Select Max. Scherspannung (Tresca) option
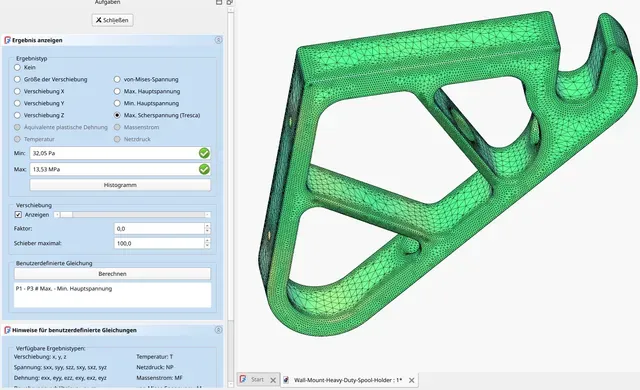 click(117, 115)
